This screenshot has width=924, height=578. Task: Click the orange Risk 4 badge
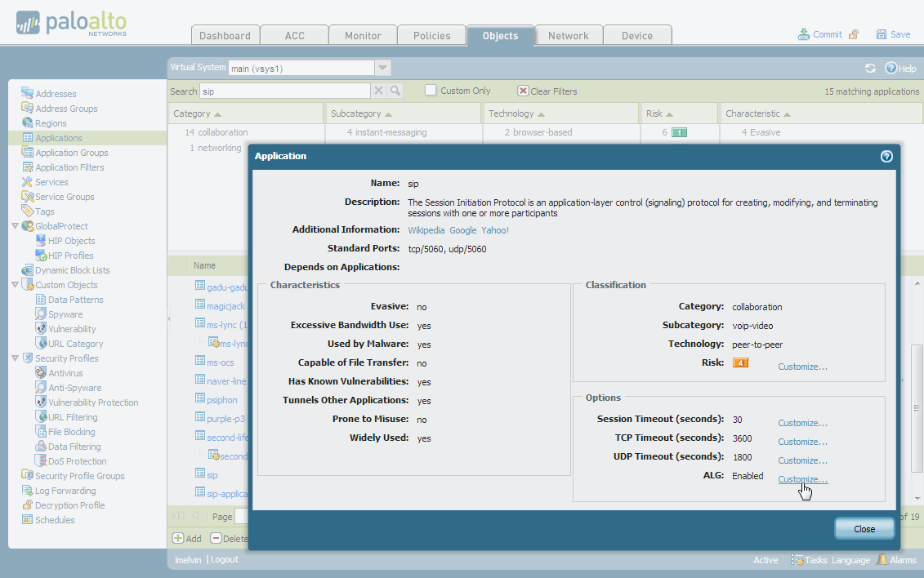[x=740, y=362]
